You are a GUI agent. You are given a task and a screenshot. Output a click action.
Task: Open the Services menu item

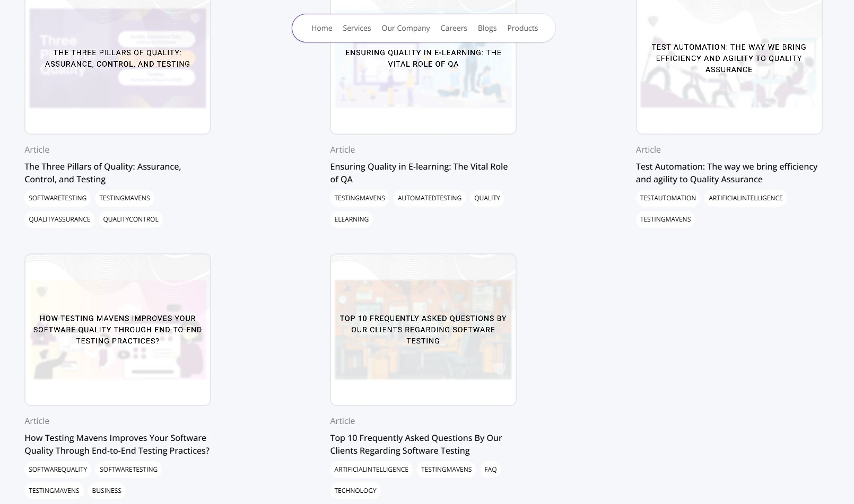point(356,28)
